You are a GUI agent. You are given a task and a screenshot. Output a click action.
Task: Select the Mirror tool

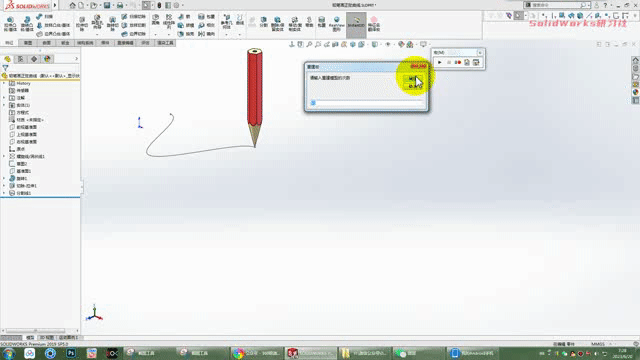(207, 34)
